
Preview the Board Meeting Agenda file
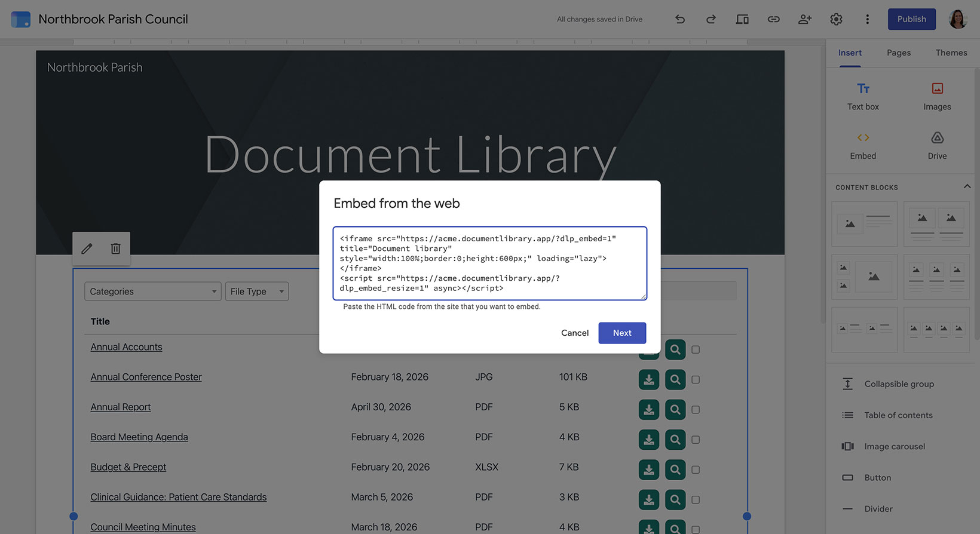[675, 440]
